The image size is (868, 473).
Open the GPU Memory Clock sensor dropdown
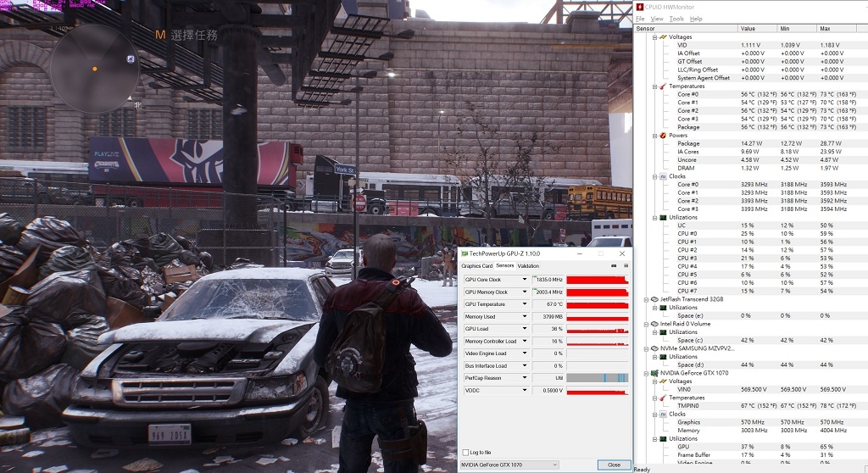[x=525, y=292]
